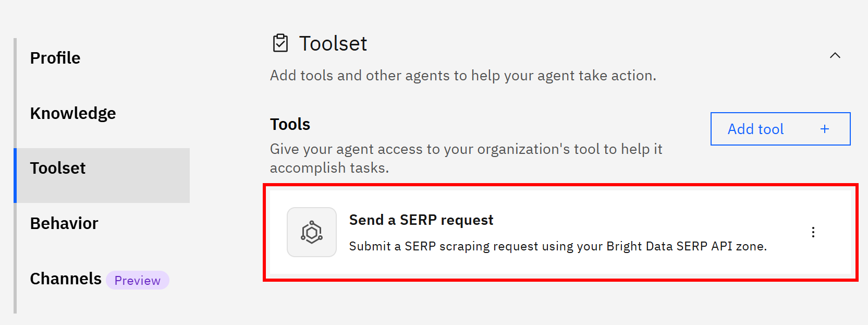Collapse the Toolset section with the chevron
This screenshot has width=868, height=325.
tap(835, 55)
